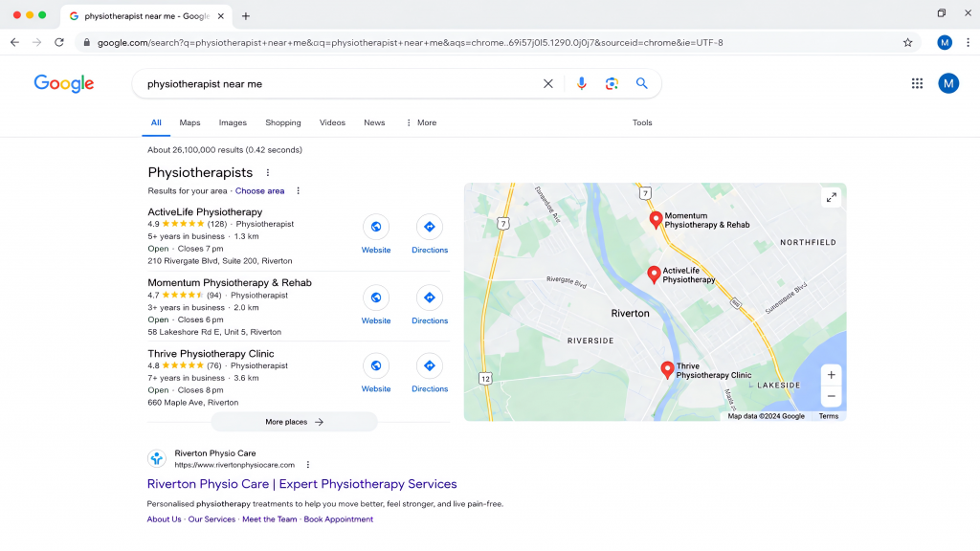Open three-dot menu next to Choose area

point(299,190)
